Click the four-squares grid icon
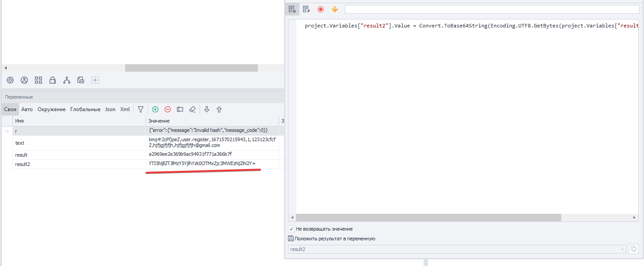Image resolution: width=644 pixels, height=266 pixels. click(x=38, y=80)
